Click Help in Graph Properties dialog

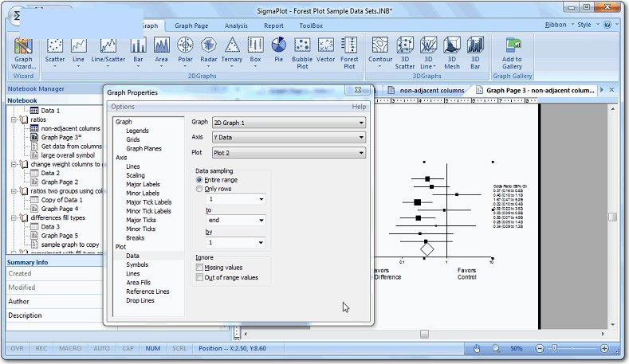[359, 106]
